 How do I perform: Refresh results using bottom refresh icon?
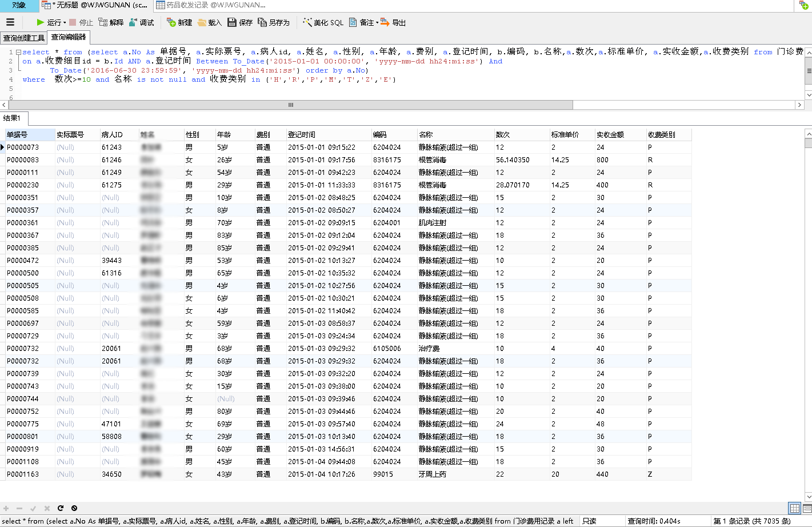coord(61,508)
